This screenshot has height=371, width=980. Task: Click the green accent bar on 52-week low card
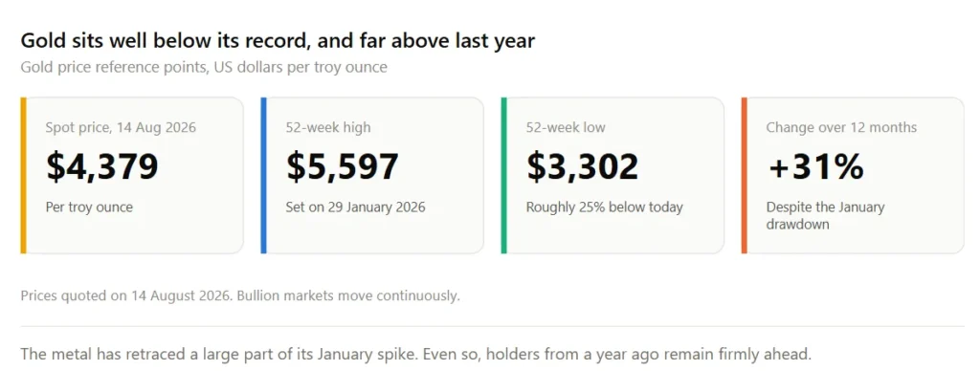[503, 176]
